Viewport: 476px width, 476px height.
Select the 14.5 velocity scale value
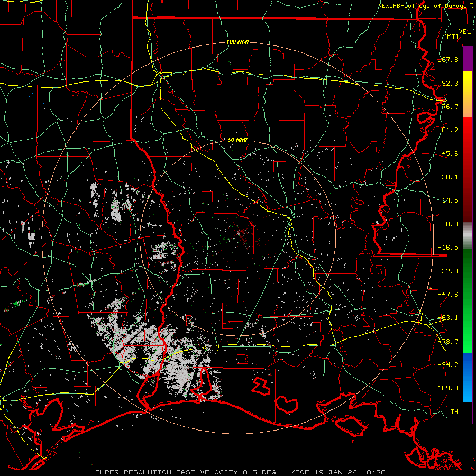point(450,200)
